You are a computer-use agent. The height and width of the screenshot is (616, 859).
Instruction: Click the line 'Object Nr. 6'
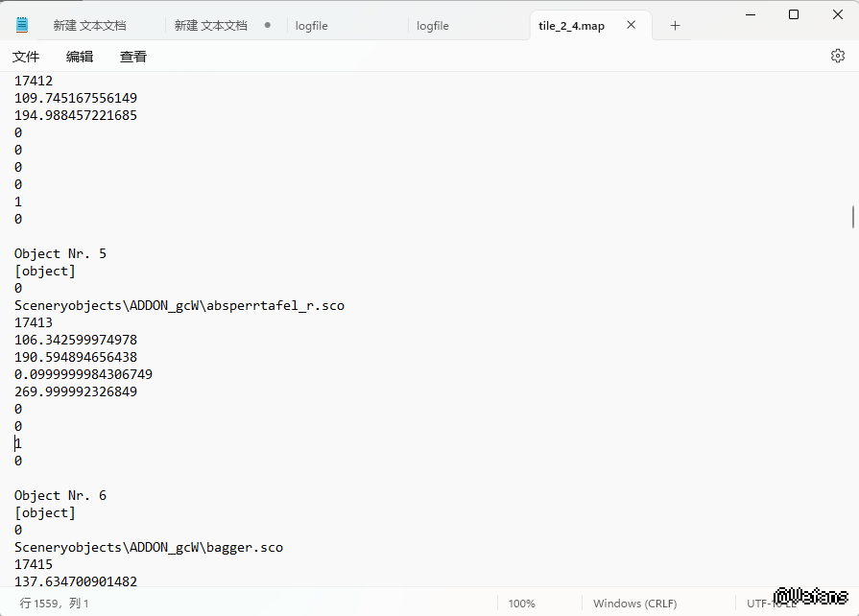tap(60, 495)
